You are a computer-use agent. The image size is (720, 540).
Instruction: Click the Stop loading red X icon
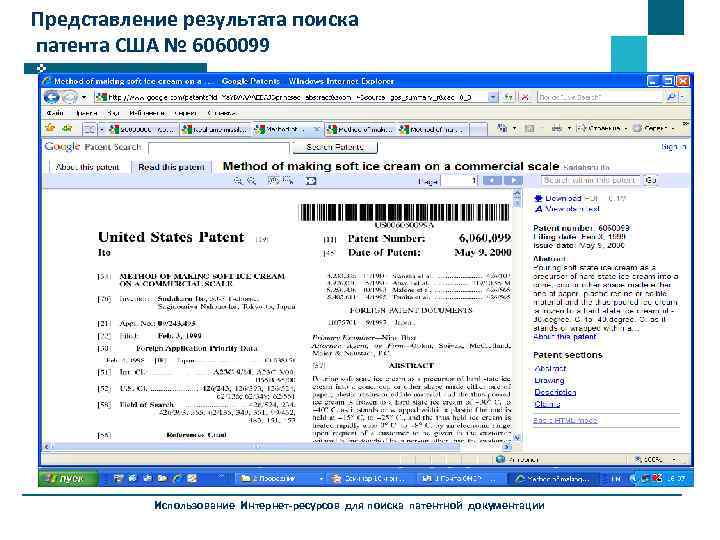pyautogui.click(x=525, y=97)
